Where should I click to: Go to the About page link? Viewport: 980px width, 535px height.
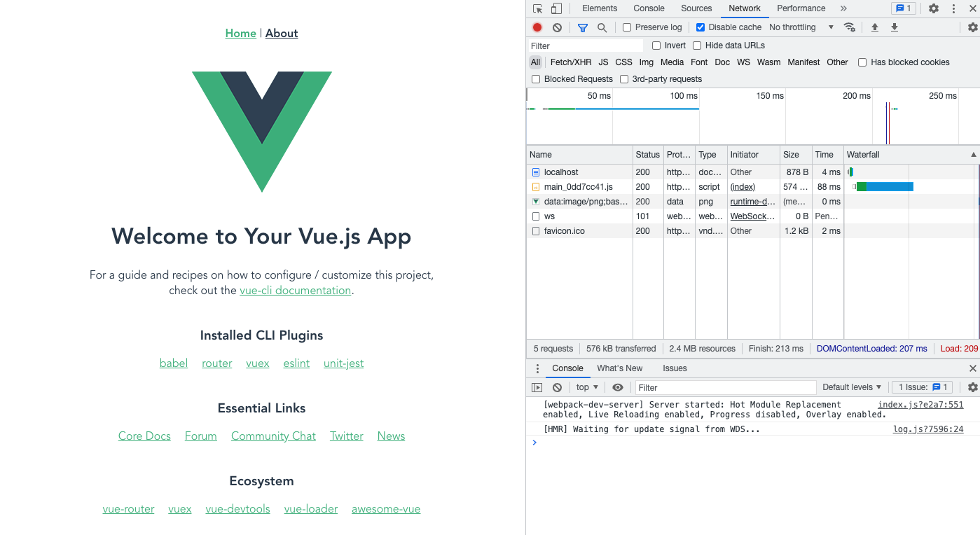point(282,33)
